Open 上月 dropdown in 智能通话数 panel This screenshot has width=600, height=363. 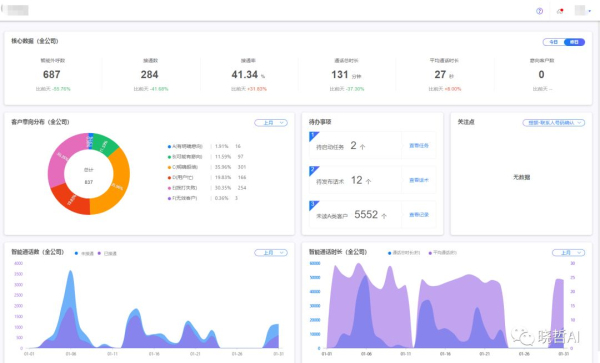click(x=271, y=252)
